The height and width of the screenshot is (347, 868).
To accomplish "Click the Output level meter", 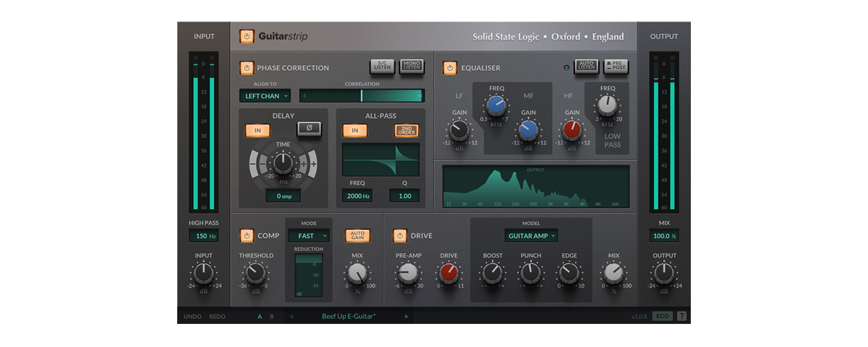I will (664, 132).
